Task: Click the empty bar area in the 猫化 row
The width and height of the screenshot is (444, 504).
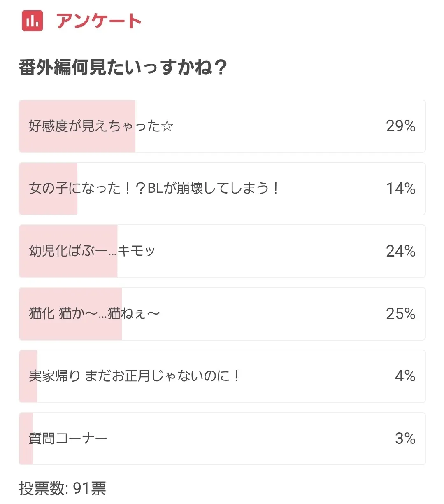Action: click(x=272, y=314)
